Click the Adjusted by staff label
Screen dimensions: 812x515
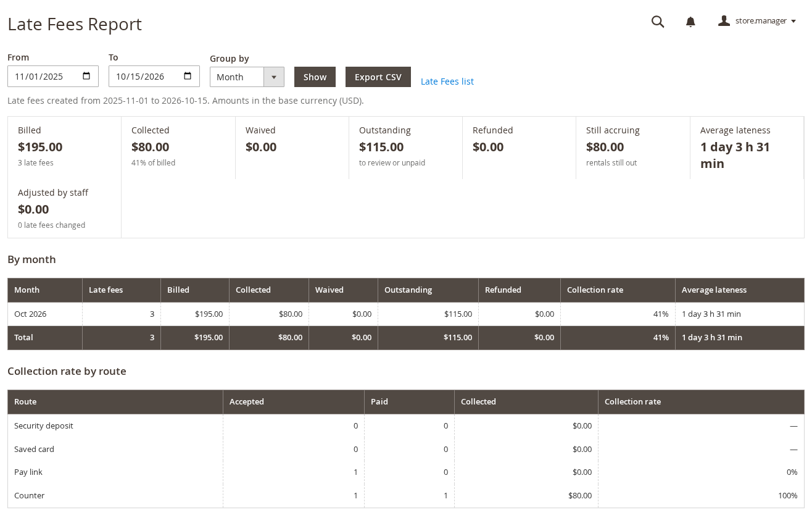(53, 193)
